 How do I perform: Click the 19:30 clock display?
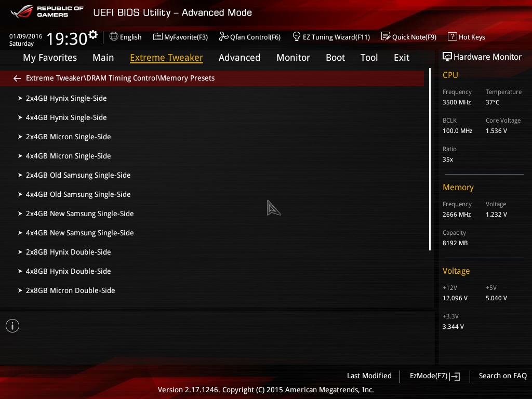[x=67, y=38]
